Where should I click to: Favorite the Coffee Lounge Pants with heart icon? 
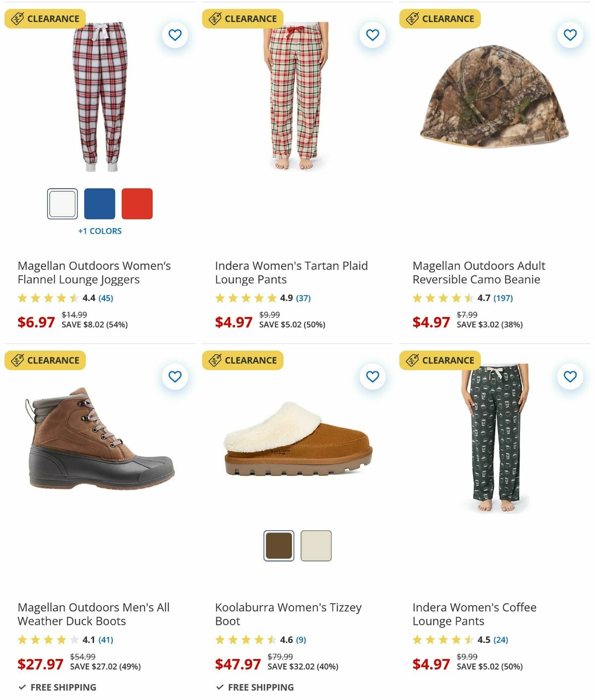pos(570,377)
